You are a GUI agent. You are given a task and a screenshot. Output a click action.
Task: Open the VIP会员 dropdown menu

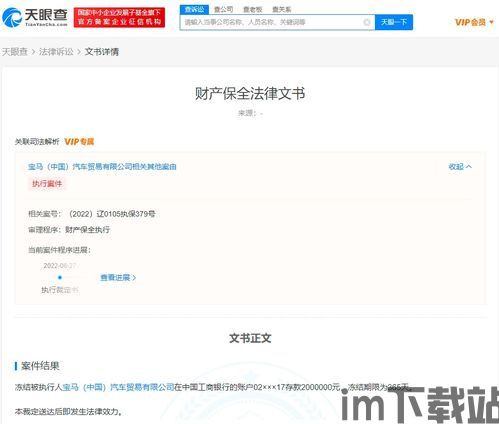tap(474, 22)
